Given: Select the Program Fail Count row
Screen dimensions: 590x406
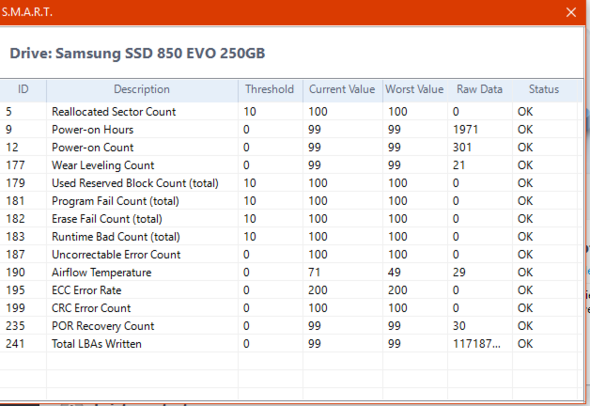Looking at the screenshot, I should (289, 201).
